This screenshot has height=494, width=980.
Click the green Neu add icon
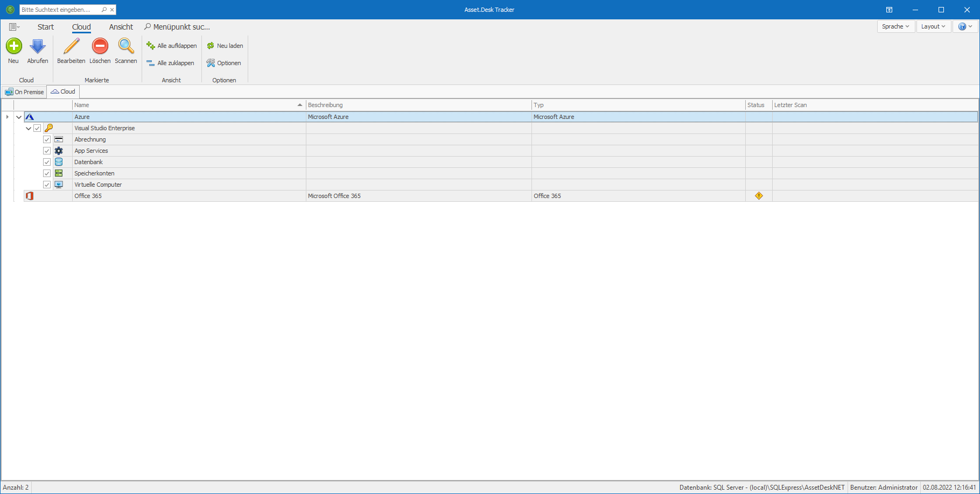13,46
